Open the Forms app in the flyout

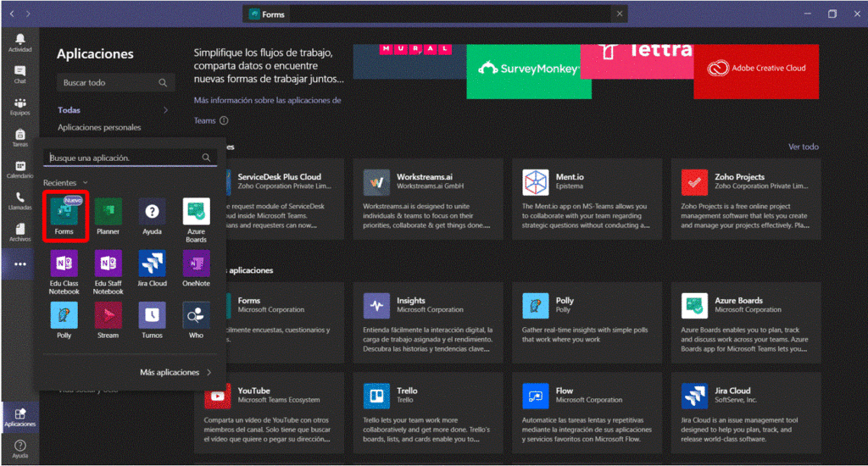click(64, 214)
